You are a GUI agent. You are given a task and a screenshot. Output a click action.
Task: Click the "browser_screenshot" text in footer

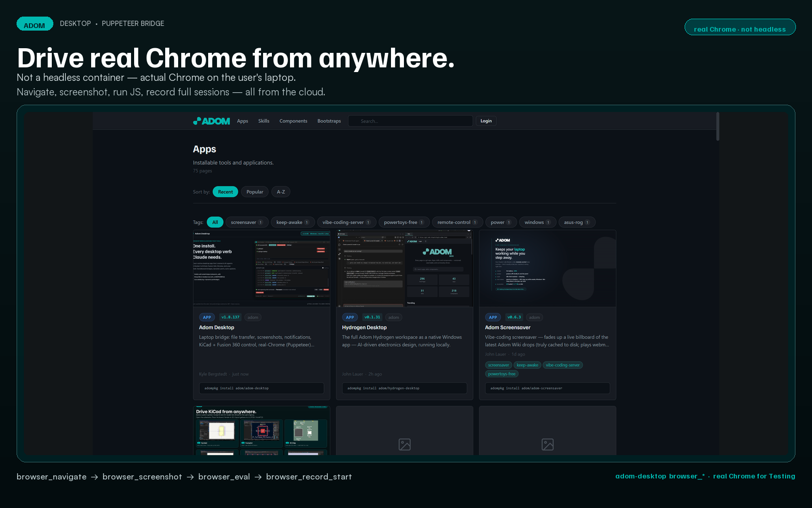pos(142,477)
